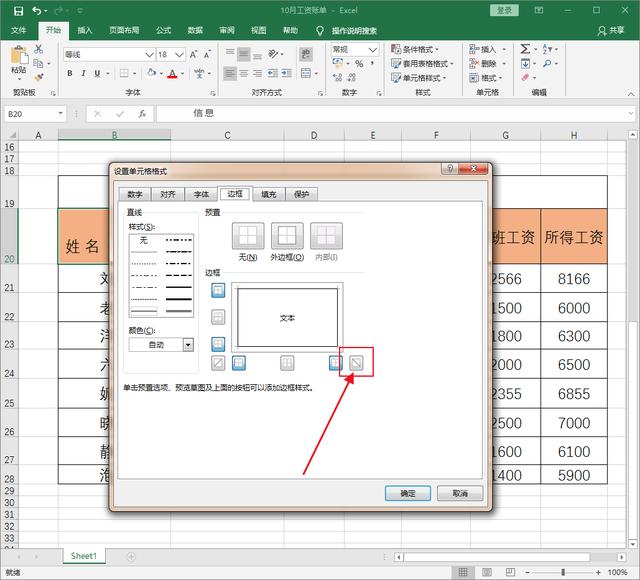
Task: Select the Sheet1 tab
Action: [84, 556]
